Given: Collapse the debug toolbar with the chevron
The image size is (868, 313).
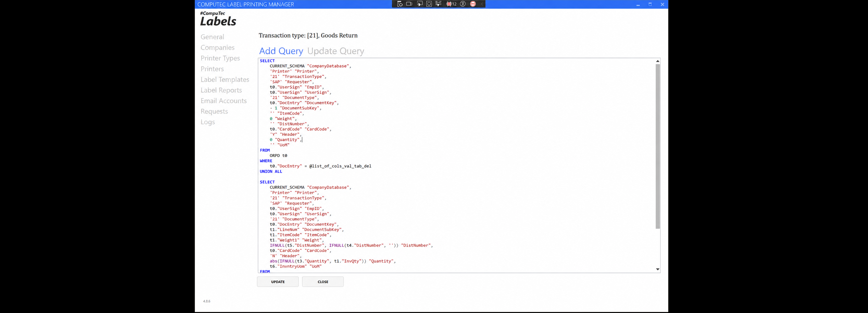Looking at the screenshot, I should point(482,4).
